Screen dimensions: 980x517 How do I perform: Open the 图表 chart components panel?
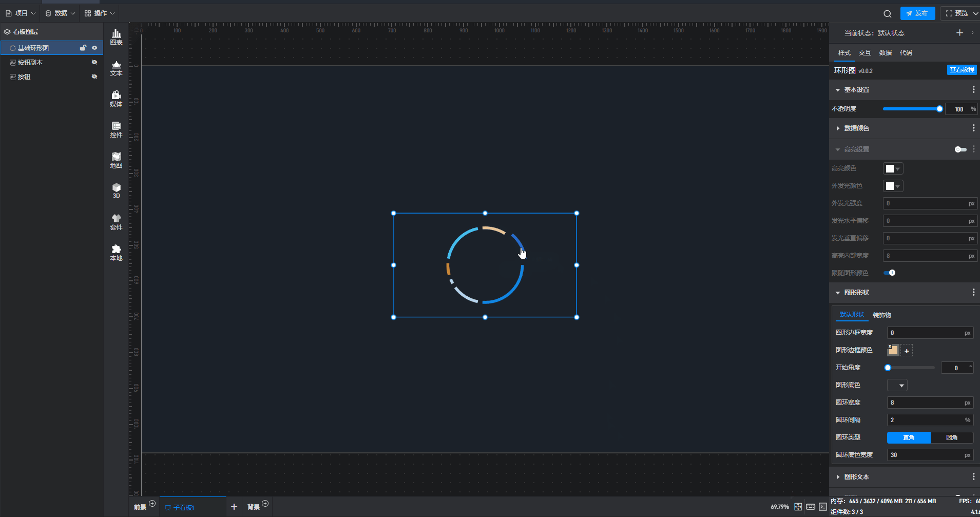pos(117,37)
